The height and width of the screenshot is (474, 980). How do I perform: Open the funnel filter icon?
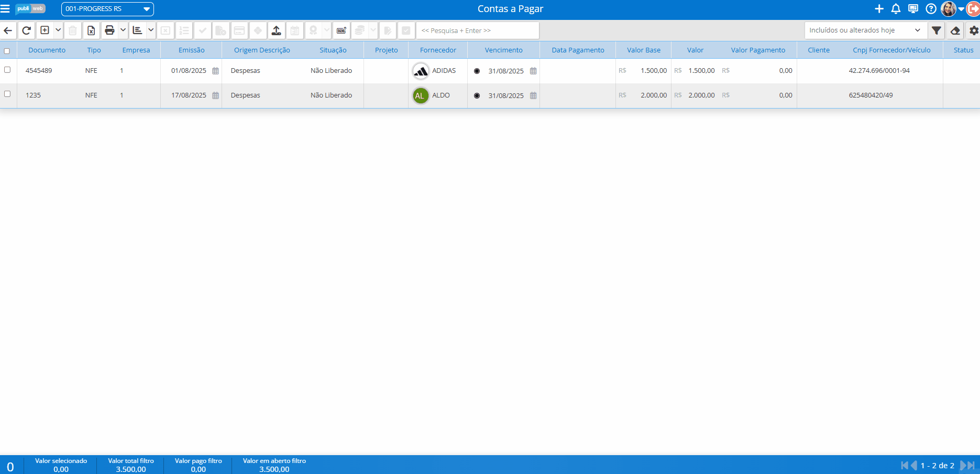(937, 30)
